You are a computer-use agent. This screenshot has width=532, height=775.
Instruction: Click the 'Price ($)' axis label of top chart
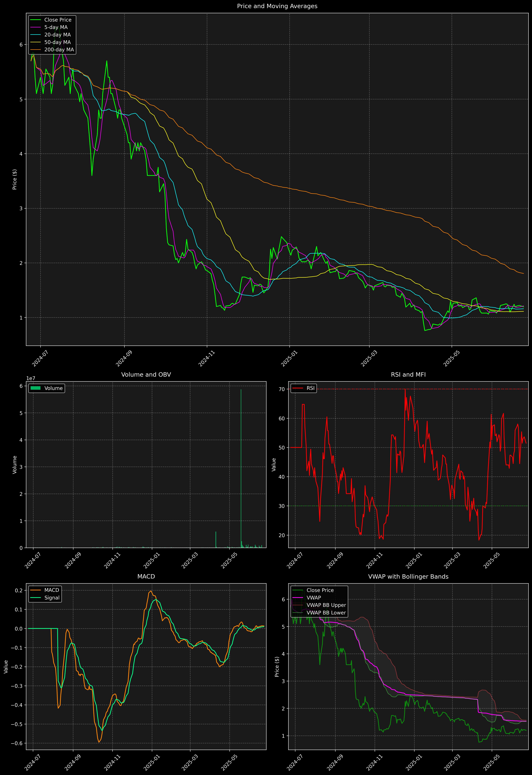[x=15, y=179]
